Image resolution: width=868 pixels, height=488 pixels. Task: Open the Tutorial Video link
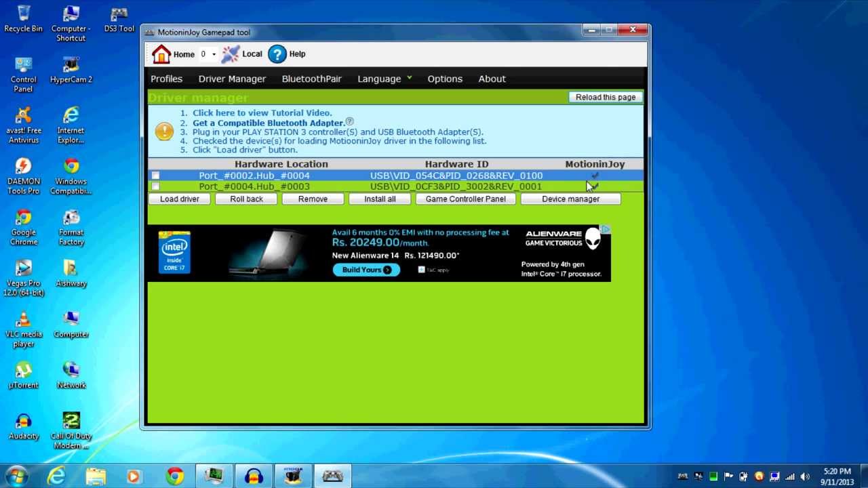[262, 113]
